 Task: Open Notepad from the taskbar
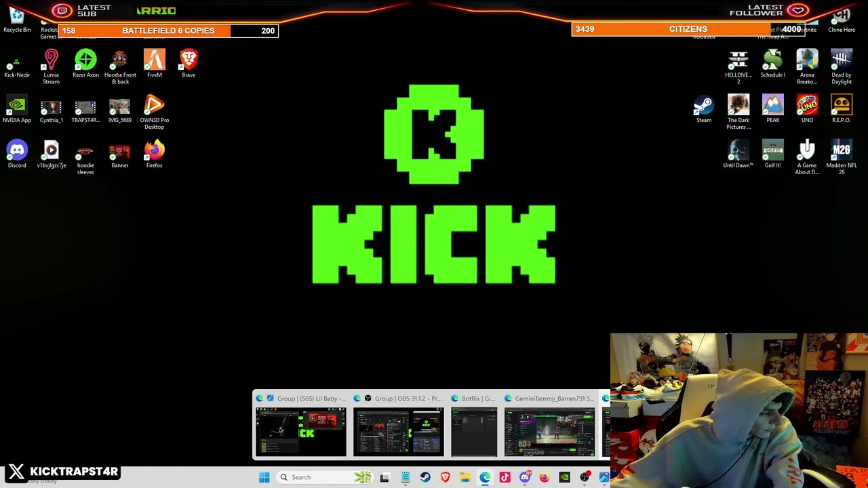click(x=405, y=477)
